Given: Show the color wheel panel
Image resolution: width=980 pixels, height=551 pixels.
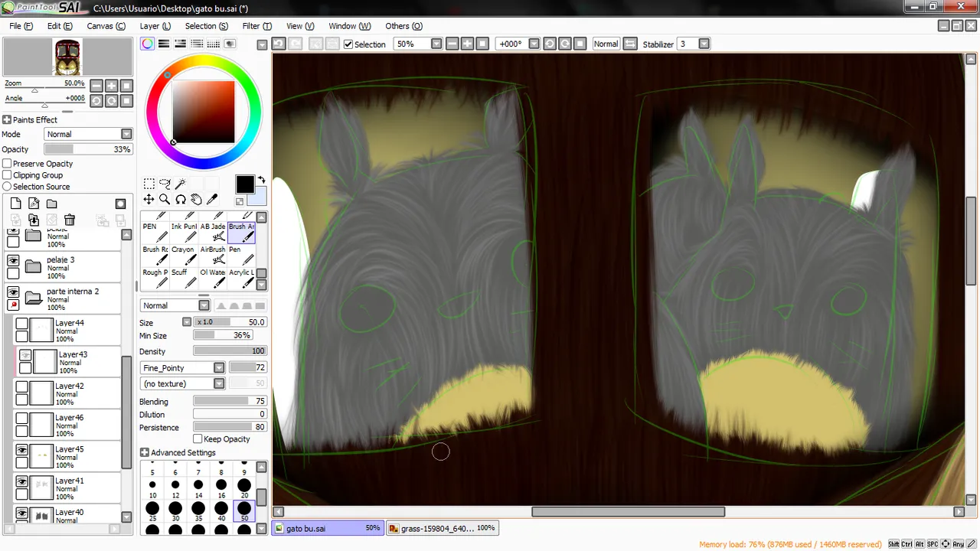Looking at the screenshot, I should click(147, 44).
